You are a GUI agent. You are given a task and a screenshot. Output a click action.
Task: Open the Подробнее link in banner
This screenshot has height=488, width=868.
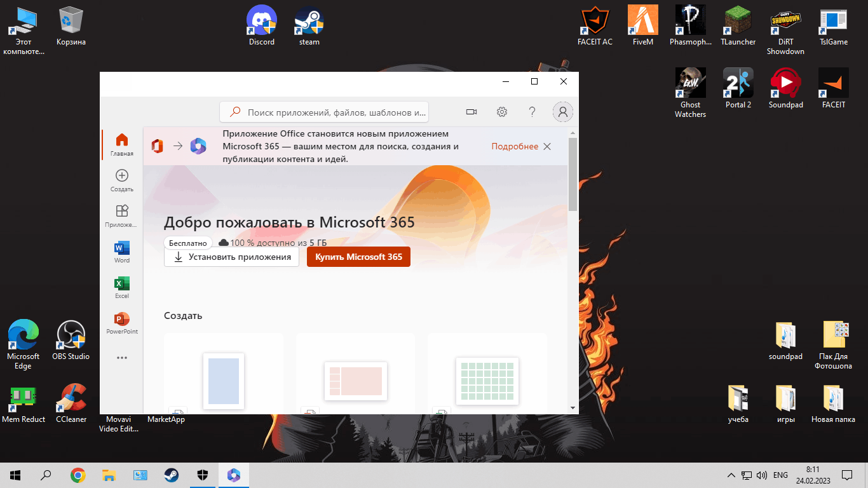pos(515,146)
